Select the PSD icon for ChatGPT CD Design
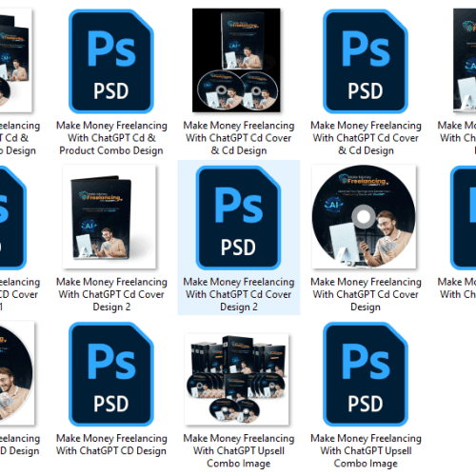The width and height of the screenshot is (476, 476). point(111,374)
